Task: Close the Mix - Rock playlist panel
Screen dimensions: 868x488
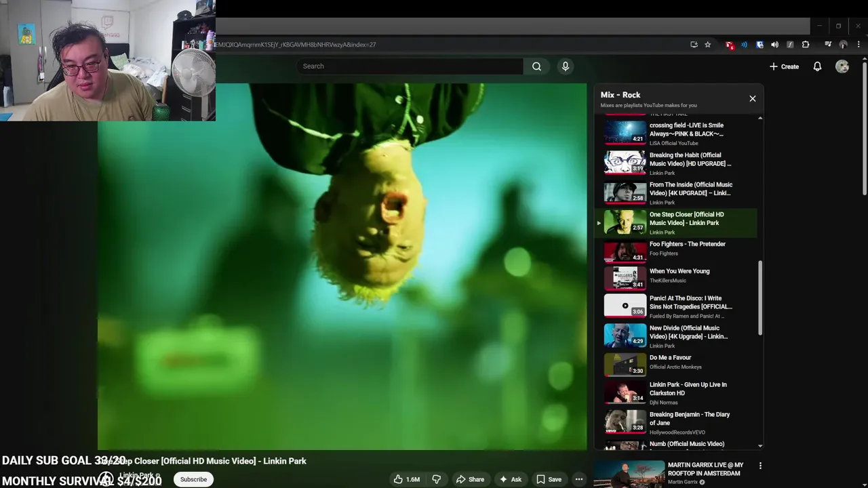Action: pyautogui.click(x=753, y=98)
